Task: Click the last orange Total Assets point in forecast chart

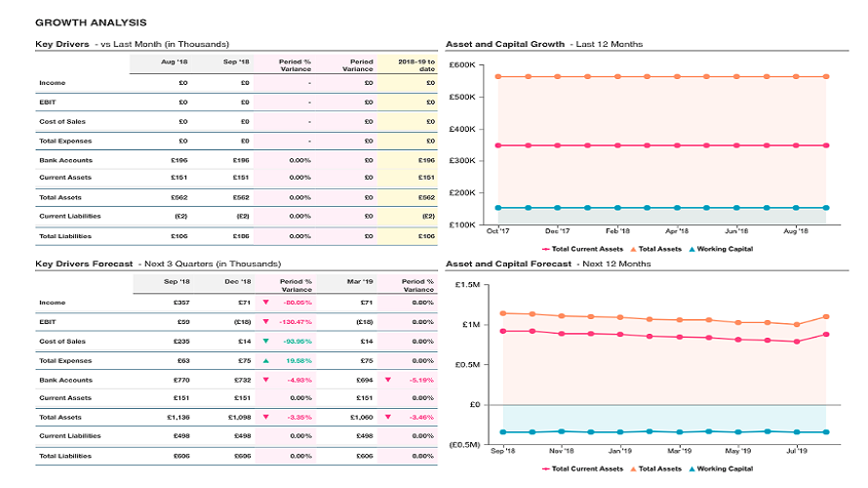Action: (x=826, y=317)
